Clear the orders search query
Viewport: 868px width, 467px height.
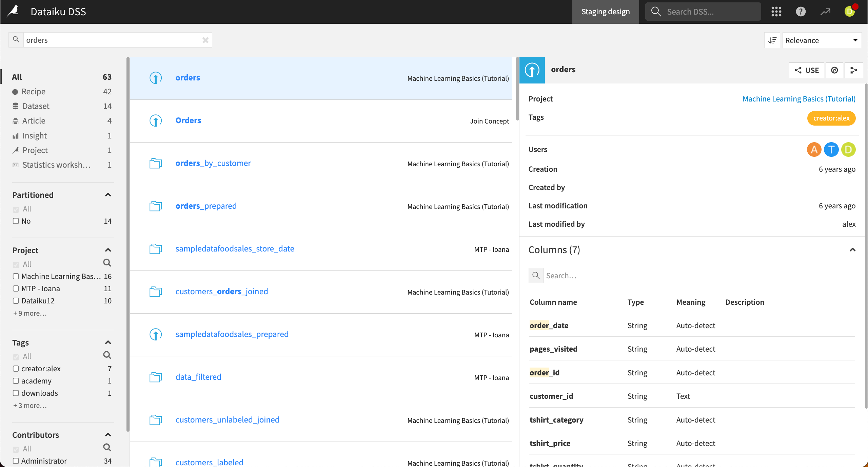(205, 40)
